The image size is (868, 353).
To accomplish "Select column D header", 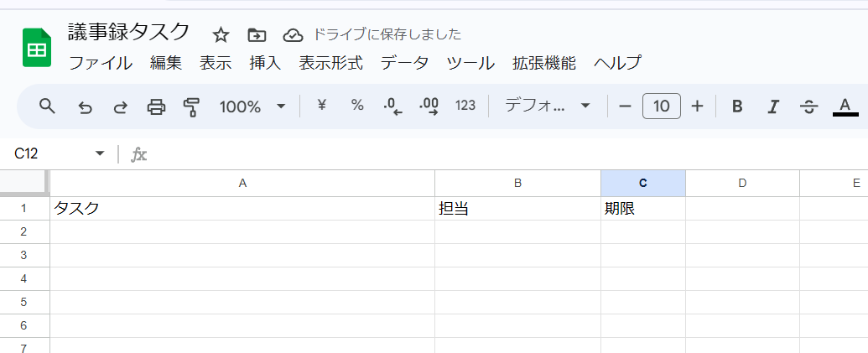I will (x=742, y=183).
